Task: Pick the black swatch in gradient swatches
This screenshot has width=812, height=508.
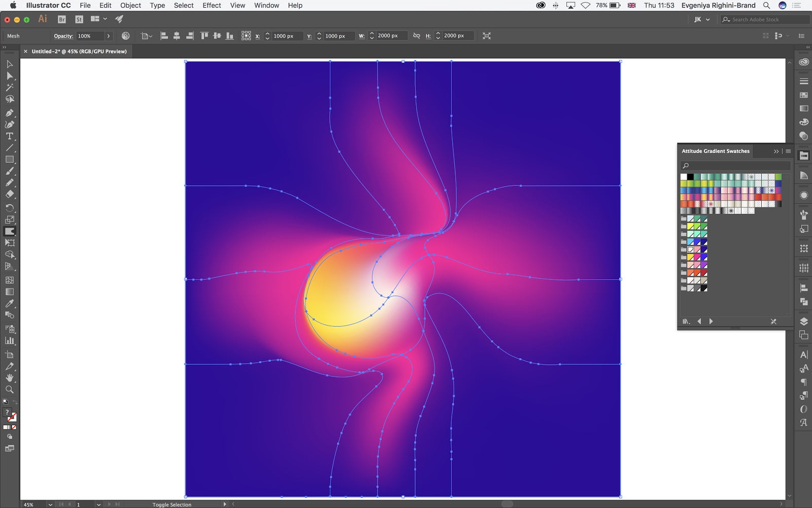Action: point(690,177)
